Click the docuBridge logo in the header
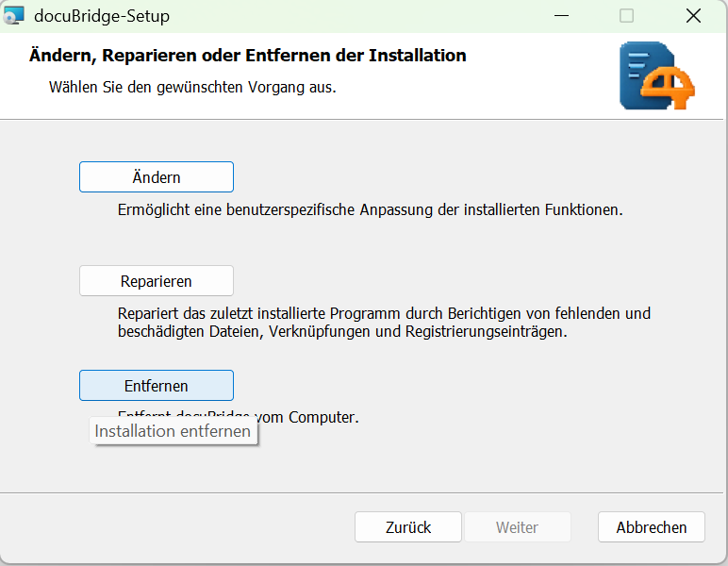Viewport: 728px width, 566px height. [656, 75]
